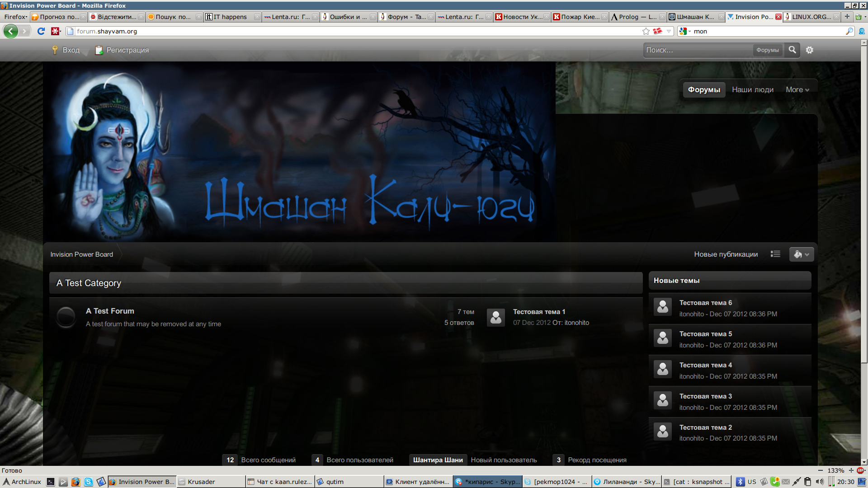Click the Регистрация link
868x488 pixels.
127,50
